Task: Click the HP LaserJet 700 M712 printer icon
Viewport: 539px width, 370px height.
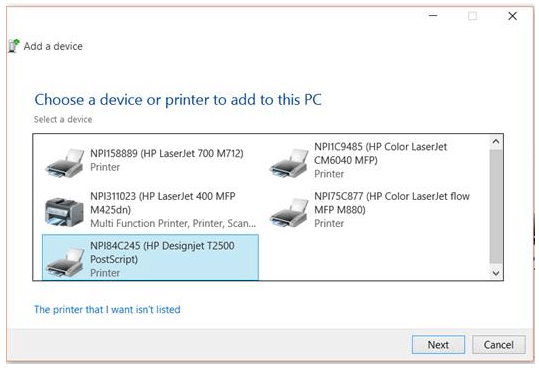Action: tap(65, 163)
